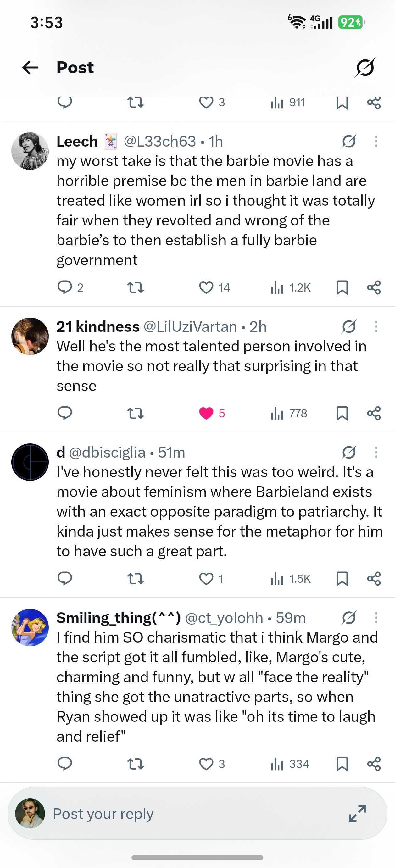This screenshot has width=395, height=868.
Task: Bookmark the 21 kindness reply
Action: point(342,413)
